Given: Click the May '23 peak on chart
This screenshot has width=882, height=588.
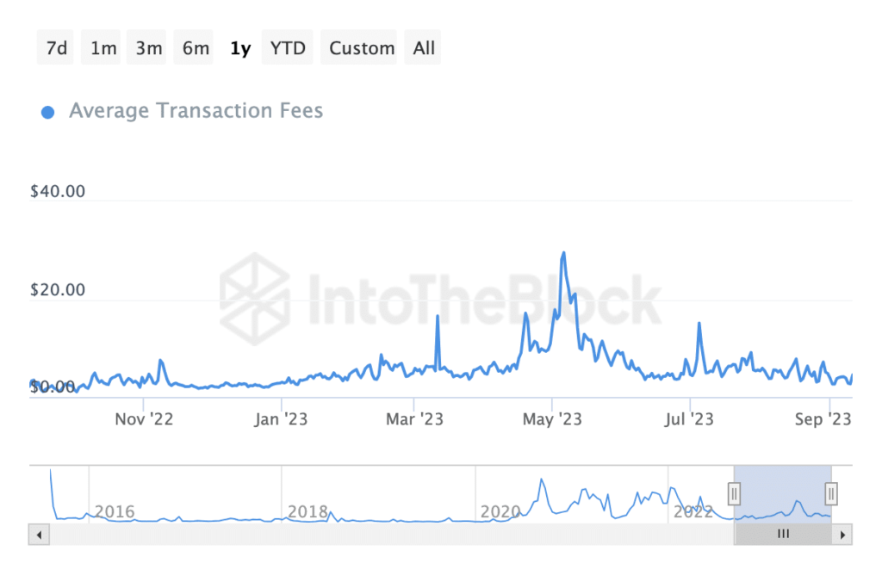Looking at the screenshot, I should tap(563, 254).
